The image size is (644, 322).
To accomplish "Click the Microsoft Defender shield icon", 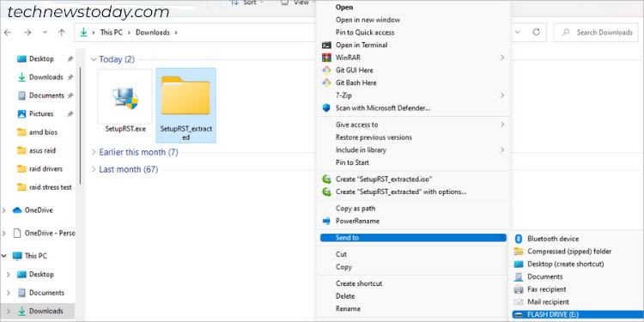I will point(326,108).
